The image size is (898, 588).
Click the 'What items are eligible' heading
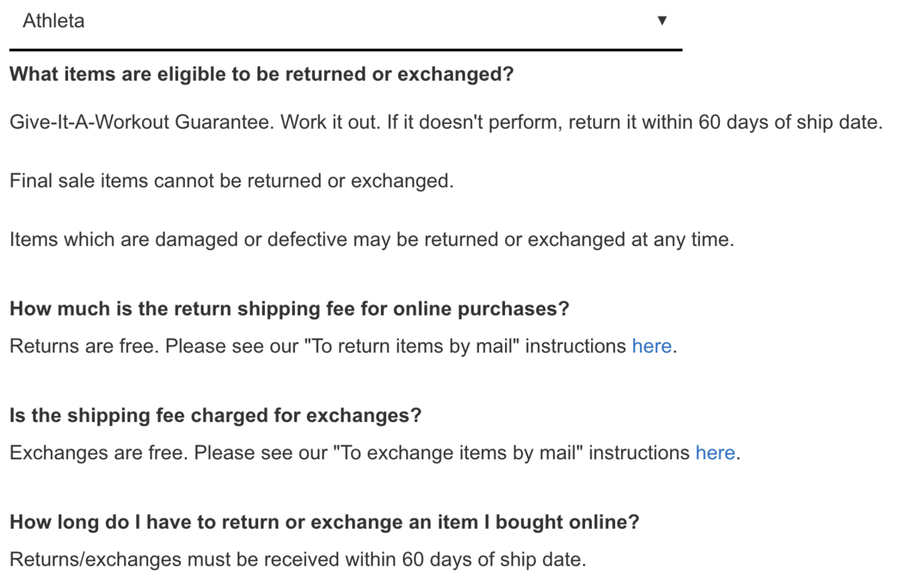coord(262,75)
